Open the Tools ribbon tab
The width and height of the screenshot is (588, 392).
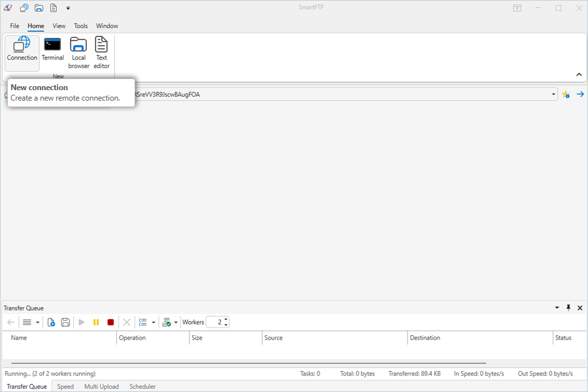click(80, 26)
